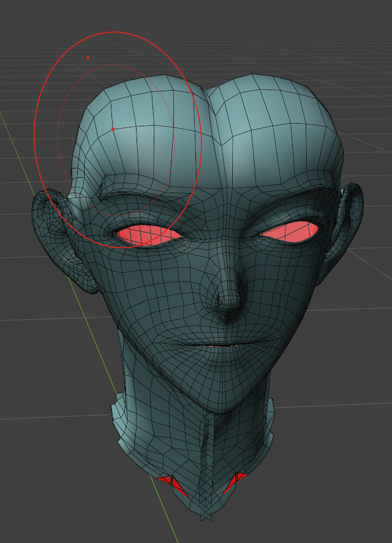Viewport: 392px width, 543px height.
Task: Click the right red triangle on neck
Action: pyautogui.click(x=236, y=481)
